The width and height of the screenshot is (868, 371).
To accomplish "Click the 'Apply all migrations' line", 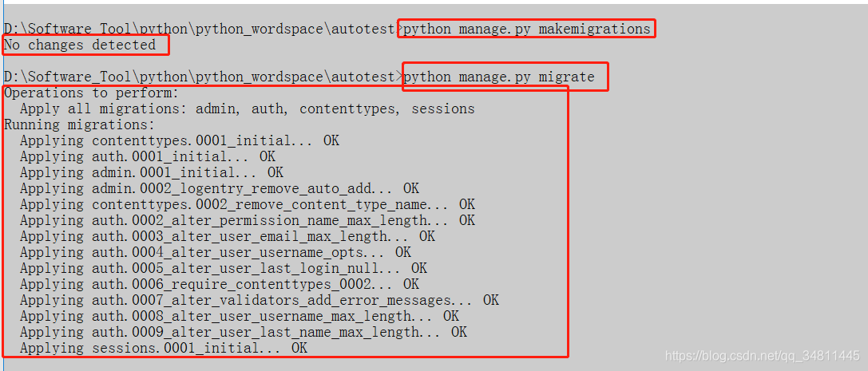I will coord(248,109).
